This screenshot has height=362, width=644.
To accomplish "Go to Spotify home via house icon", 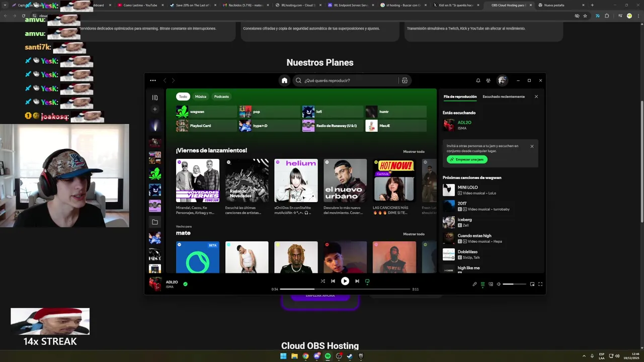I will tap(284, 80).
